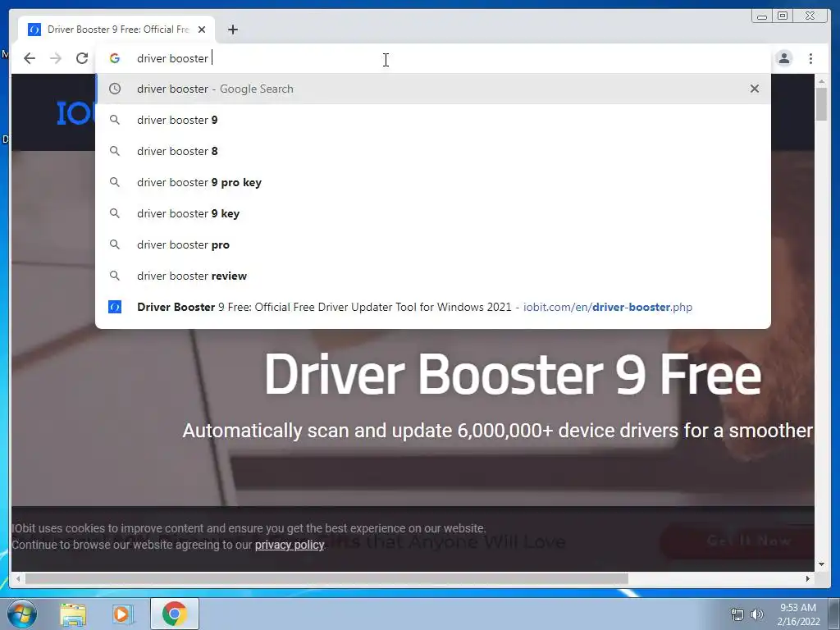Choose the 'driver booster 8' suggestion
The height and width of the screenshot is (630, 840).
(x=433, y=151)
